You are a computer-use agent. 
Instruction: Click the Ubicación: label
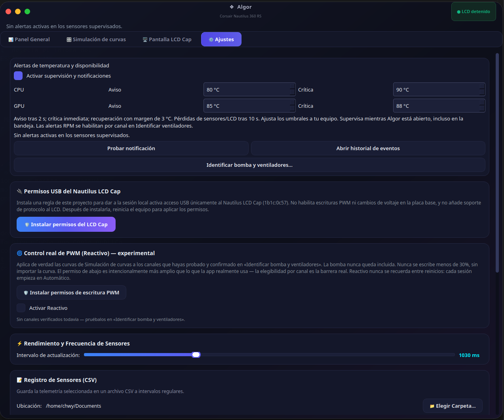pyautogui.click(x=29, y=406)
